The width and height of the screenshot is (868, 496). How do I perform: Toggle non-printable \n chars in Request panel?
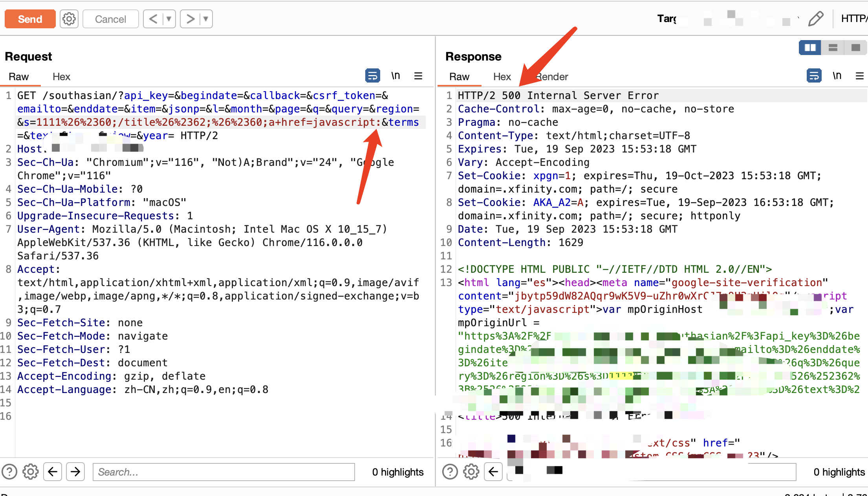point(396,75)
